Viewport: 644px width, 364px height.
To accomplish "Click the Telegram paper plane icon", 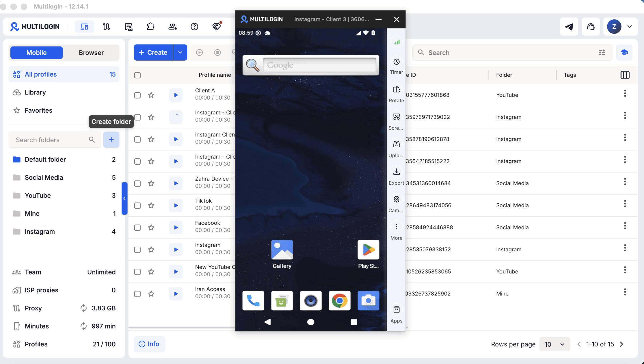I will [x=569, y=27].
